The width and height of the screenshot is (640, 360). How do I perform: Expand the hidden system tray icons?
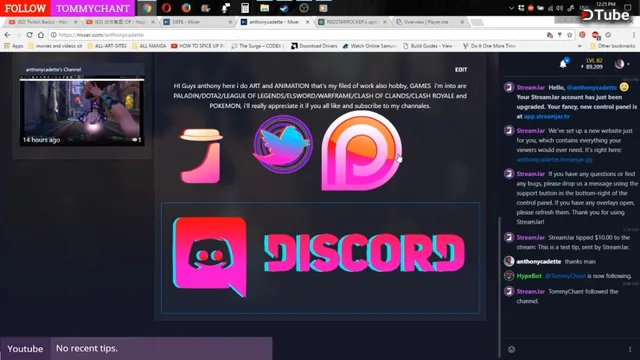[x=511, y=8]
